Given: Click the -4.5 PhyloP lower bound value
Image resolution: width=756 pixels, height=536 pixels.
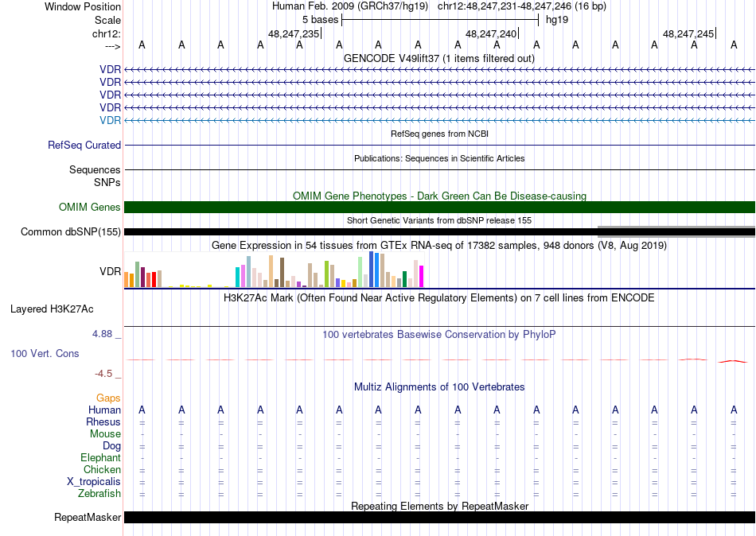Looking at the screenshot, I should [103, 374].
